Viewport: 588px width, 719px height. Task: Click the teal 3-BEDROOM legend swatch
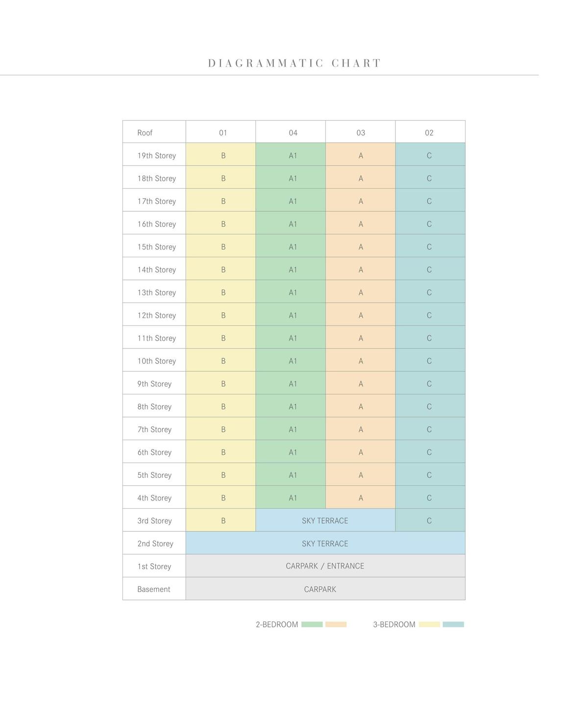(453, 624)
